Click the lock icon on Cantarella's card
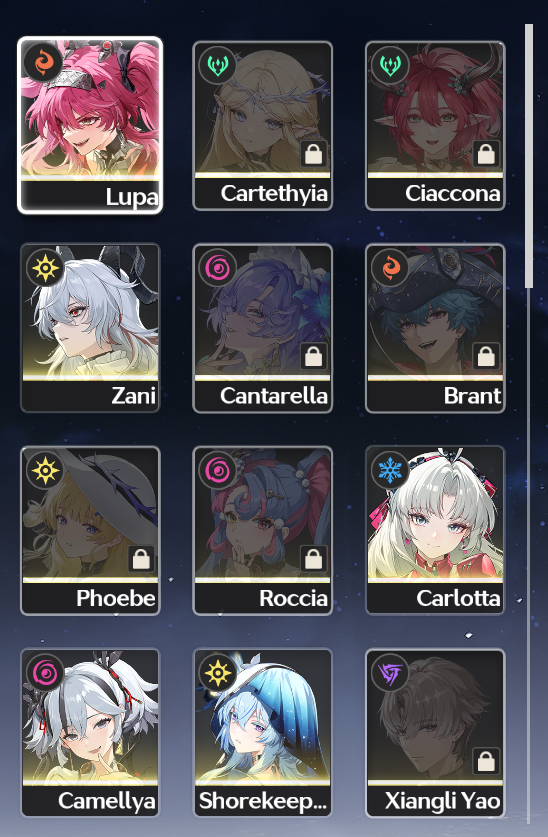548x837 pixels. pyautogui.click(x=314, y=356)
